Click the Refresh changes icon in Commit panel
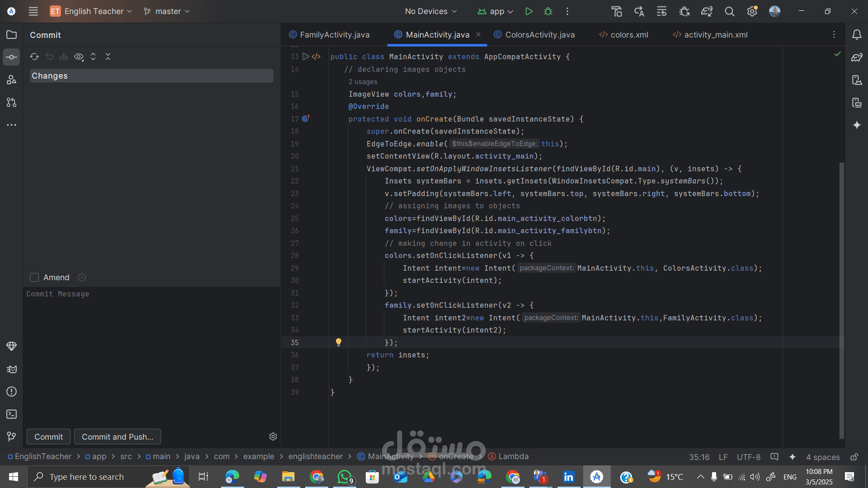868x488 pixels. pyautogui.click(x=34, y=56)
